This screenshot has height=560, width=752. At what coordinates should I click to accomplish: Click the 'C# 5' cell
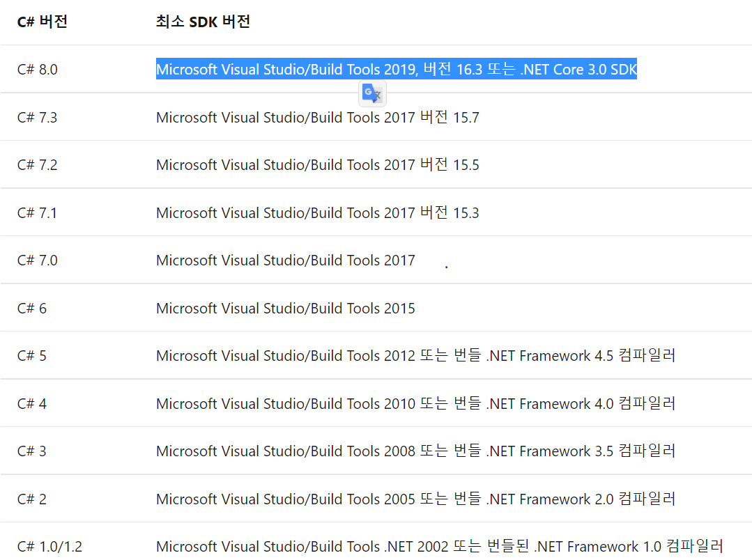31,356
